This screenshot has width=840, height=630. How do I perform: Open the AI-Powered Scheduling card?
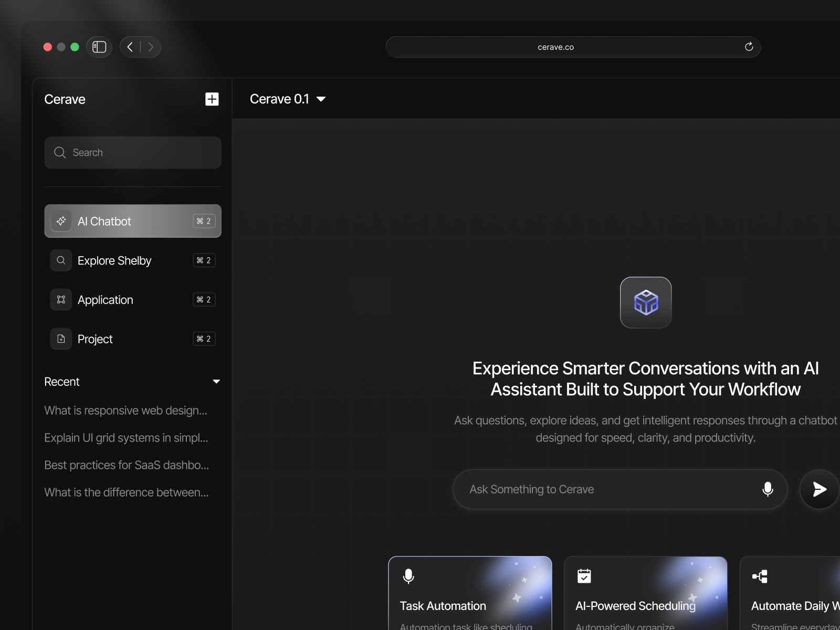(646, 593)
